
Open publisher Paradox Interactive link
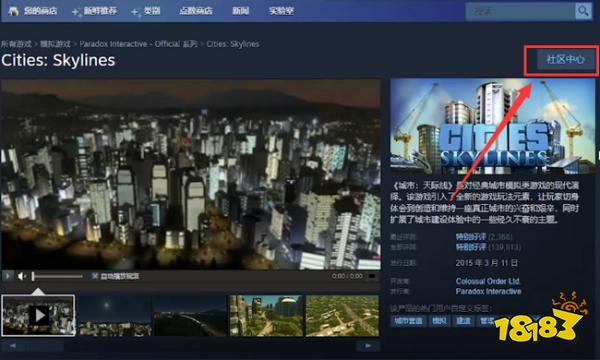click(489, 292)
